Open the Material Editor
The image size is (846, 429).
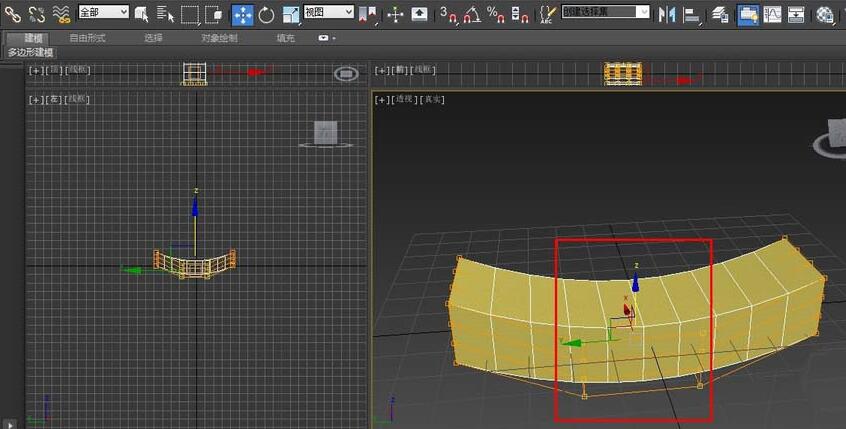click(825, 15)
